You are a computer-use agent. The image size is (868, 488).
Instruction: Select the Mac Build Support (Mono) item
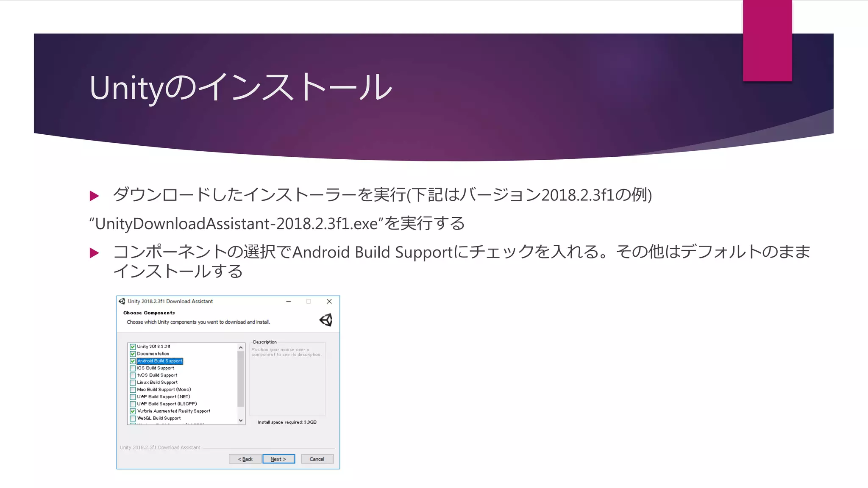pyautogui.click(x=164, y=390)
